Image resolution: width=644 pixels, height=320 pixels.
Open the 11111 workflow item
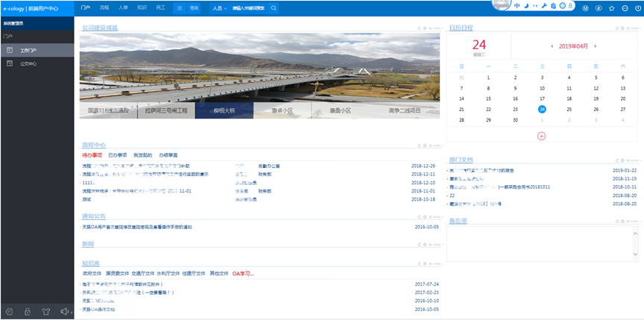coord(89,183)
